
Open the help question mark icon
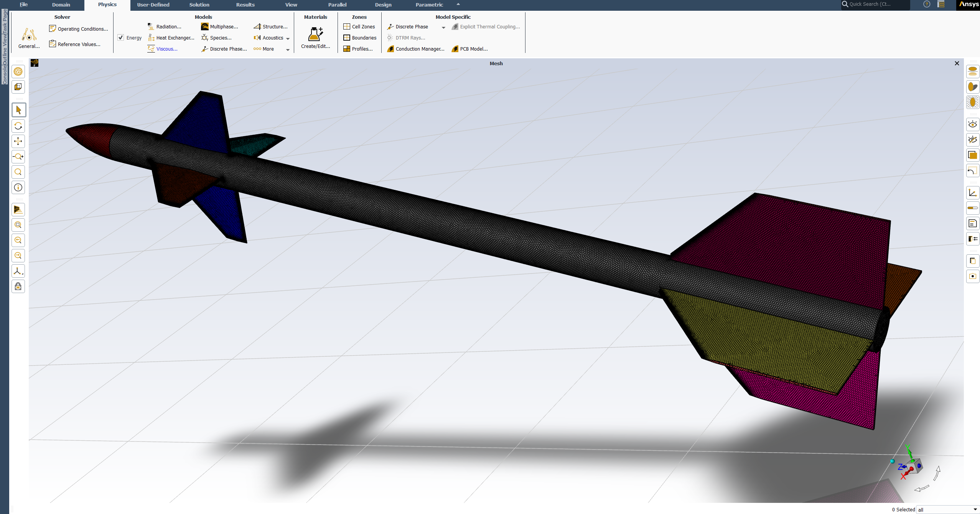coord(927,4)
